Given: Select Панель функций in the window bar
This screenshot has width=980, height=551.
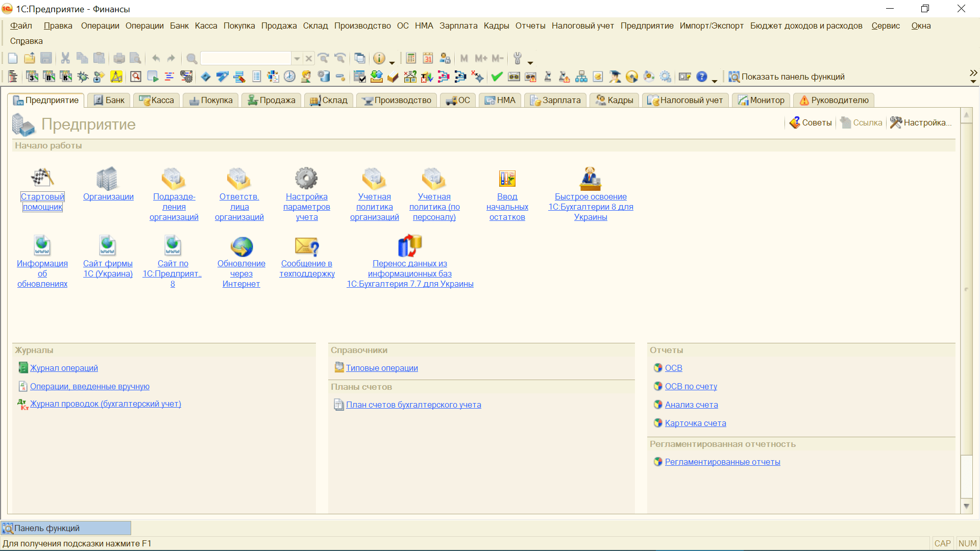Looking at the screenshot, I should 66,528.
